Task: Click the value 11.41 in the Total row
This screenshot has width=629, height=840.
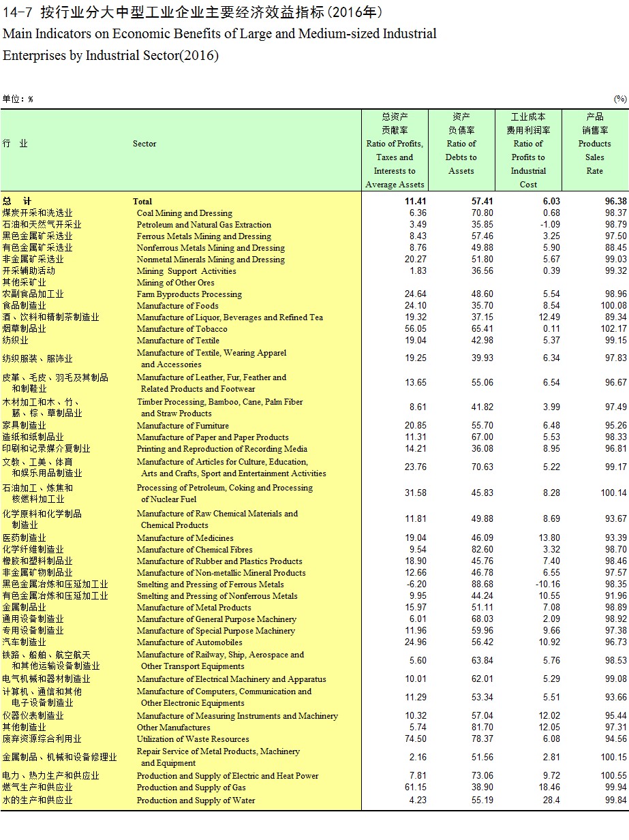Action: coord(415,202)
